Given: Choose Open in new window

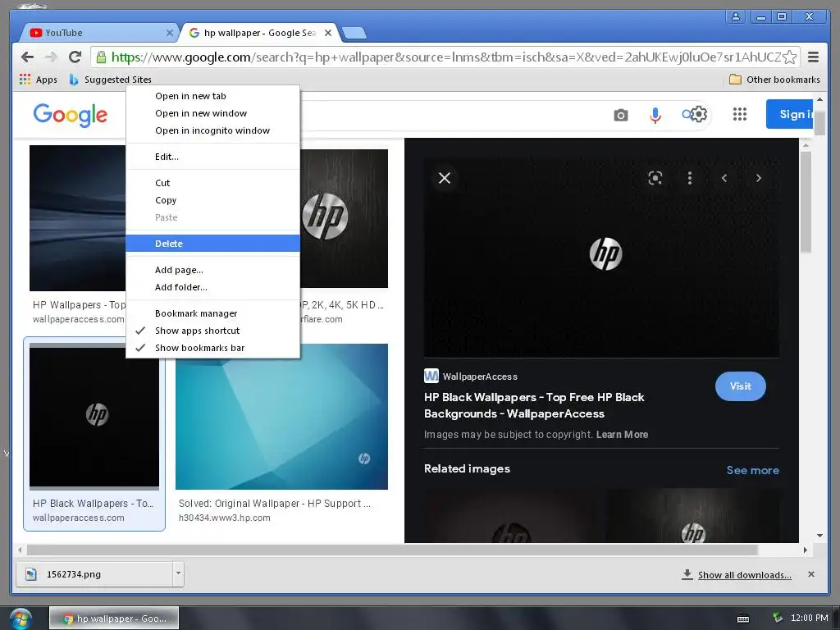Looking at the screenshot, I should pyautogui.click(x=212, y=113).
